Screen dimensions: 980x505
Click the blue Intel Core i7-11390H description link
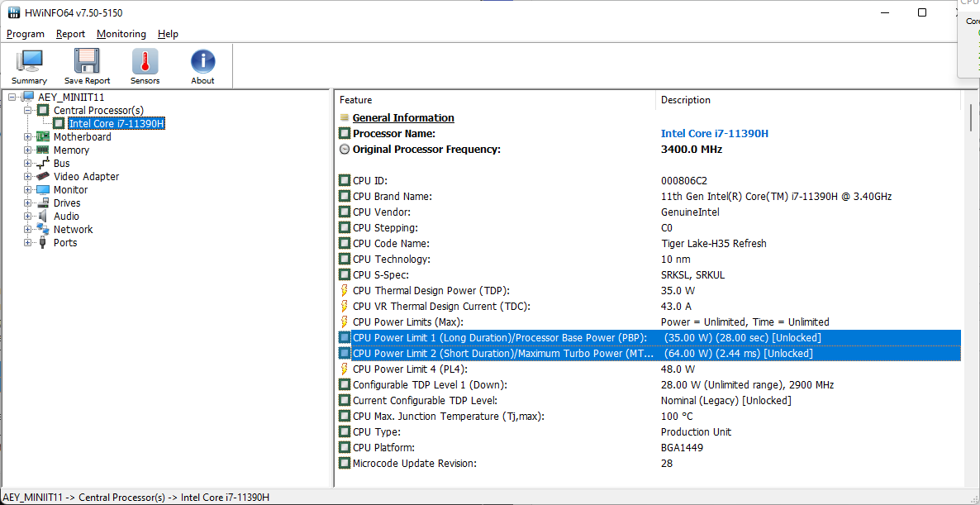(x=715, y=133)
